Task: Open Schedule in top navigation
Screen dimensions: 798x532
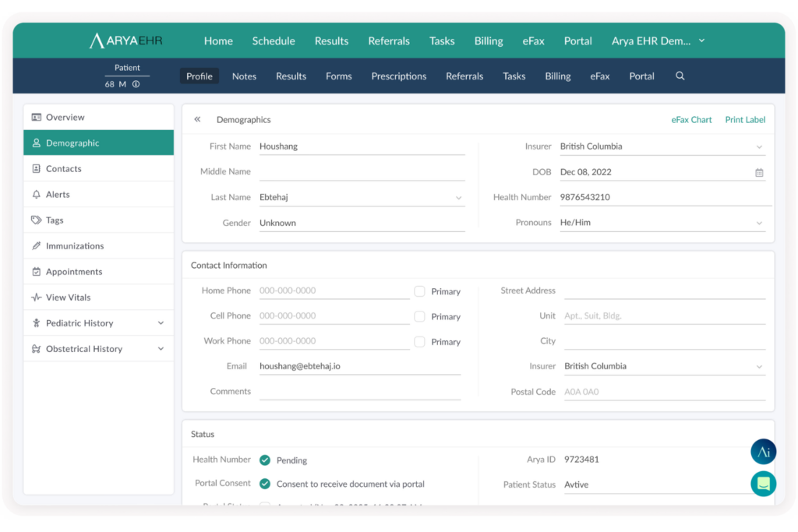Action: coord(274,41)
